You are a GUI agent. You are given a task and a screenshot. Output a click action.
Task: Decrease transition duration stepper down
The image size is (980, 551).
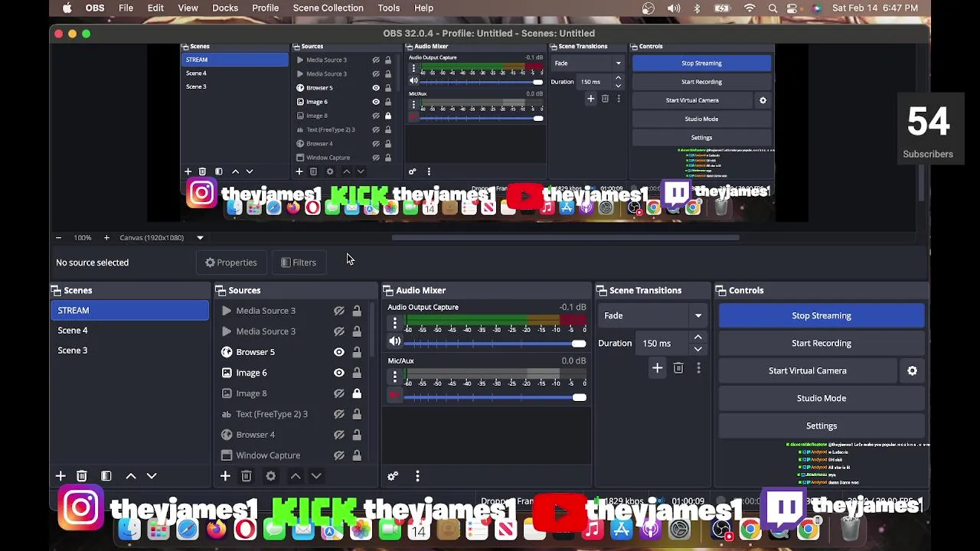tap(697, 349)
